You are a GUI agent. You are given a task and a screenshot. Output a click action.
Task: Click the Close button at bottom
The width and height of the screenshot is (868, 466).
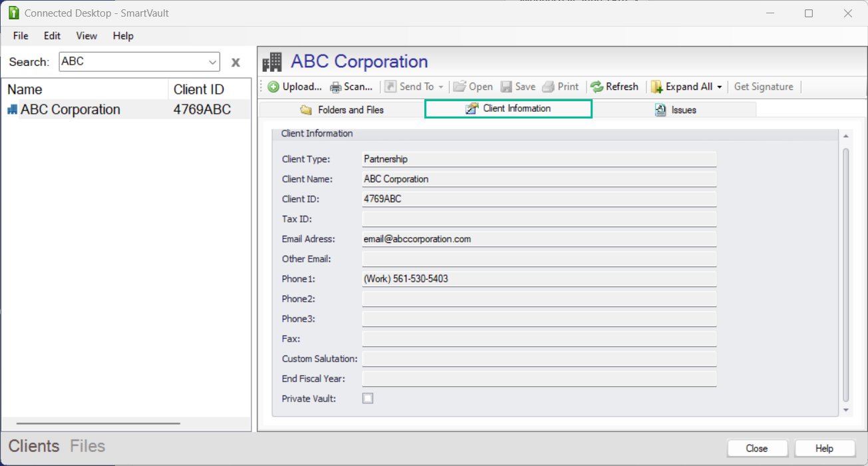(757, 449)
